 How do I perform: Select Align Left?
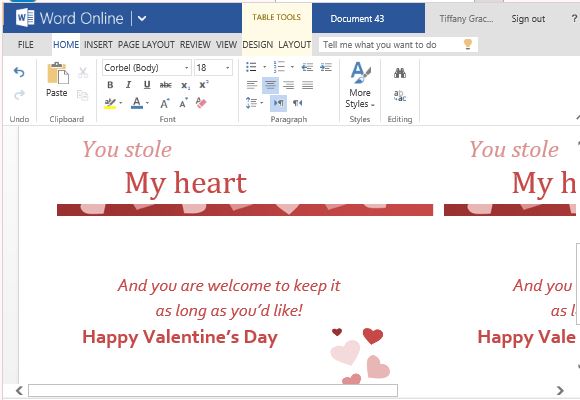pyautogui.click(x=252, y=85)
